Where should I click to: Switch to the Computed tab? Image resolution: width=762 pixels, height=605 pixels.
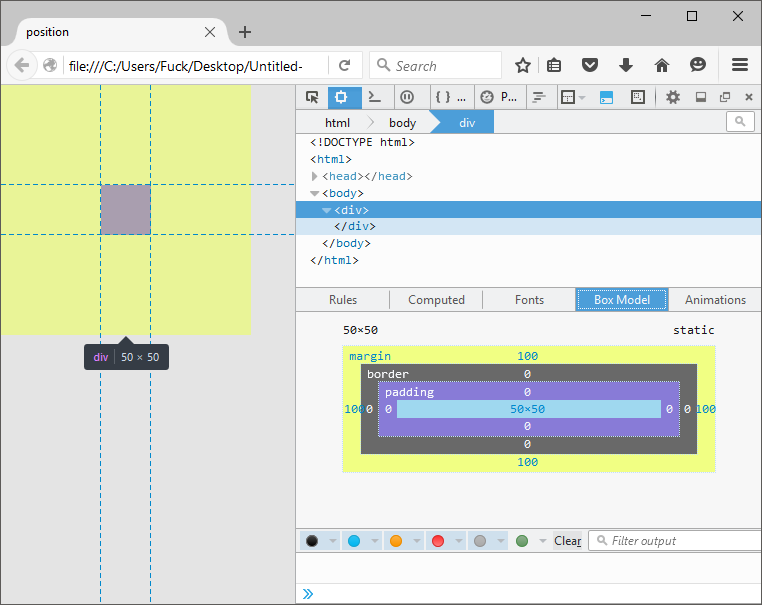tap(436, 300)
